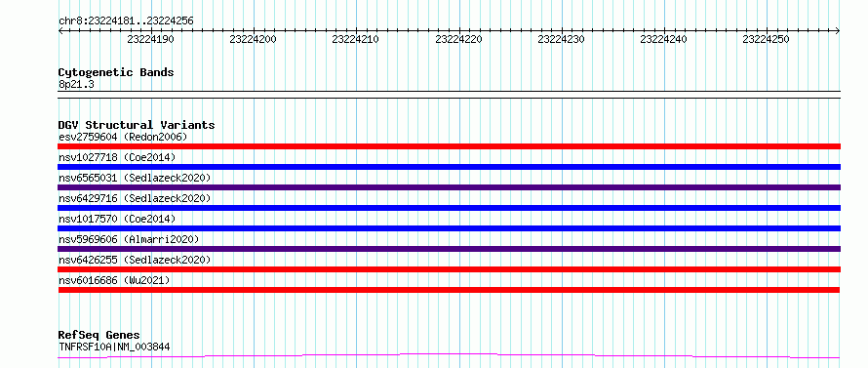Image resolution: width=868 pixels, height=368 pixels.
Task: Click ruler position 23224200
Action: (x=254, y=39)
